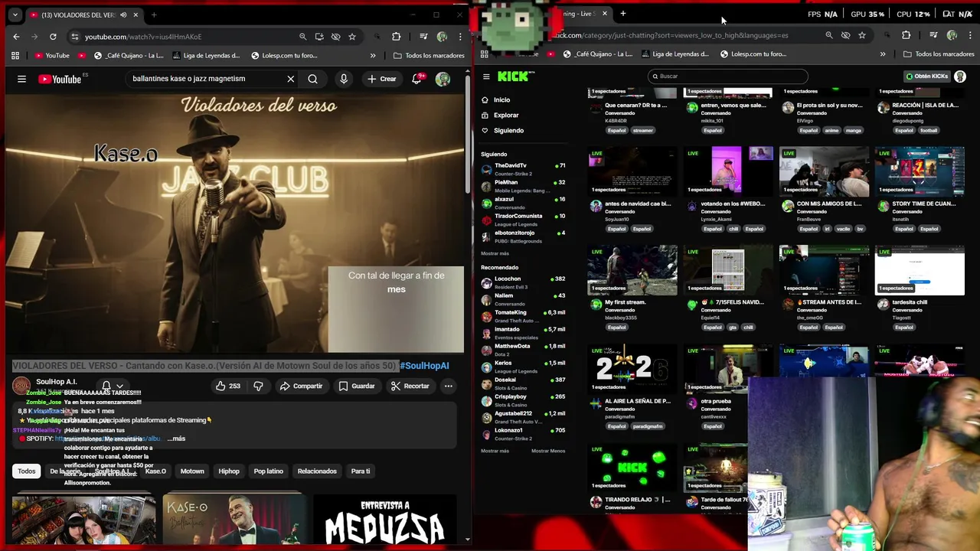
Task: Click the Compartir share button
Action: [302, 386]
